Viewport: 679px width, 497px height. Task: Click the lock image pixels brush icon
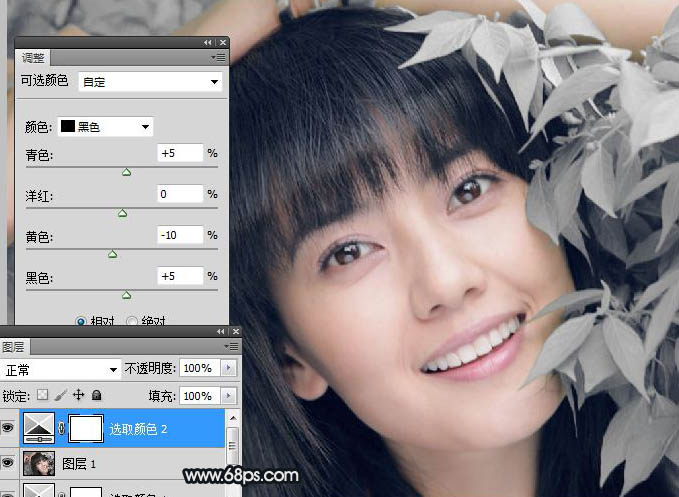pyautogui.click(x=60, y=396)
